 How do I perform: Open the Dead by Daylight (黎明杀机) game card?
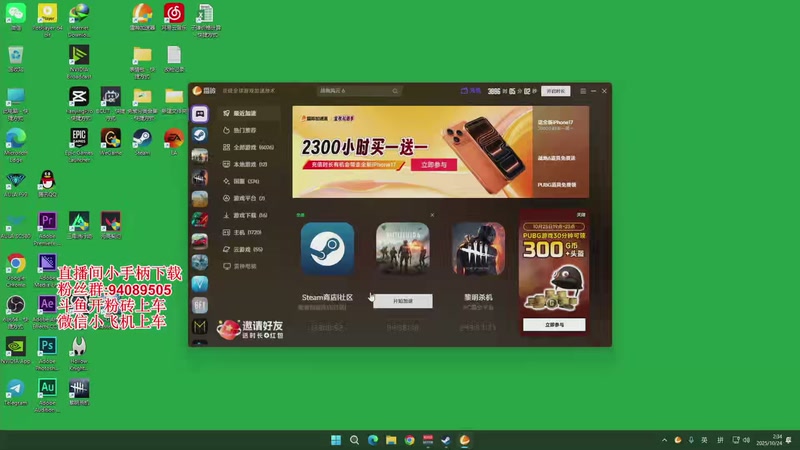(478, 248)
